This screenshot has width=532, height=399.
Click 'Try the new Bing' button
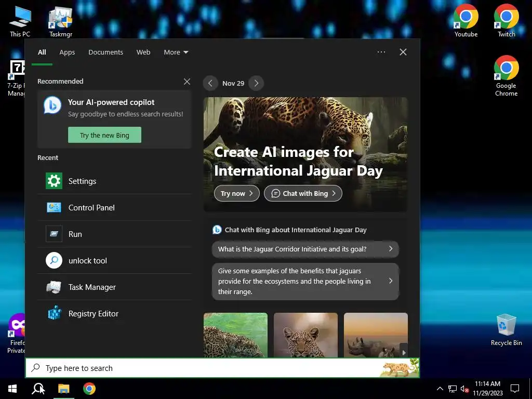pos(104,135)
